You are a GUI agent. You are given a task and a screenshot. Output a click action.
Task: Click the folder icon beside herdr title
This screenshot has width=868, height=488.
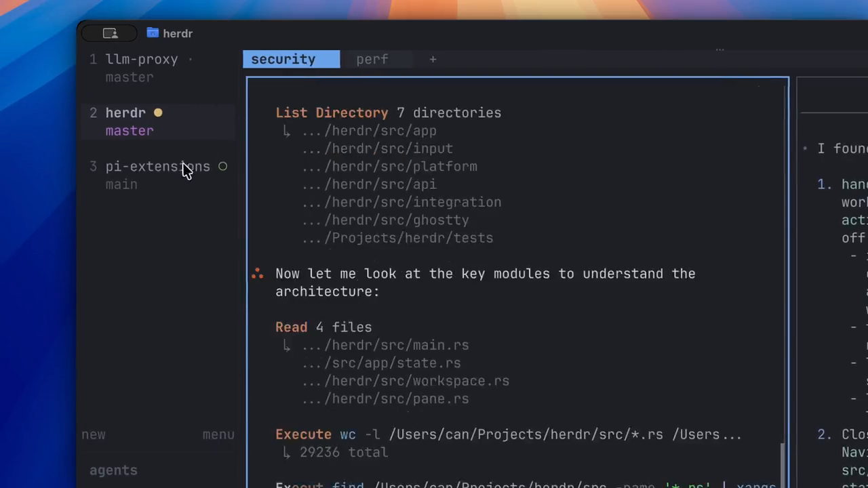pos(153,33)
